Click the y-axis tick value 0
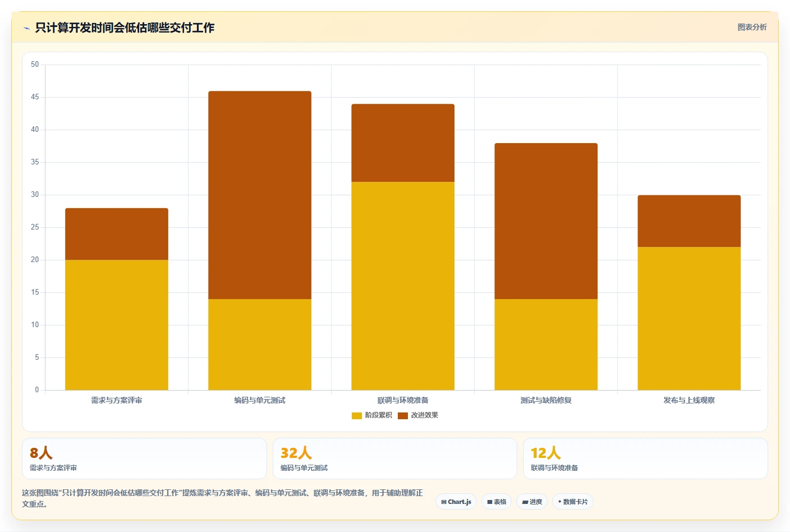Screen dimensions: 790x532 pos(37,390)
